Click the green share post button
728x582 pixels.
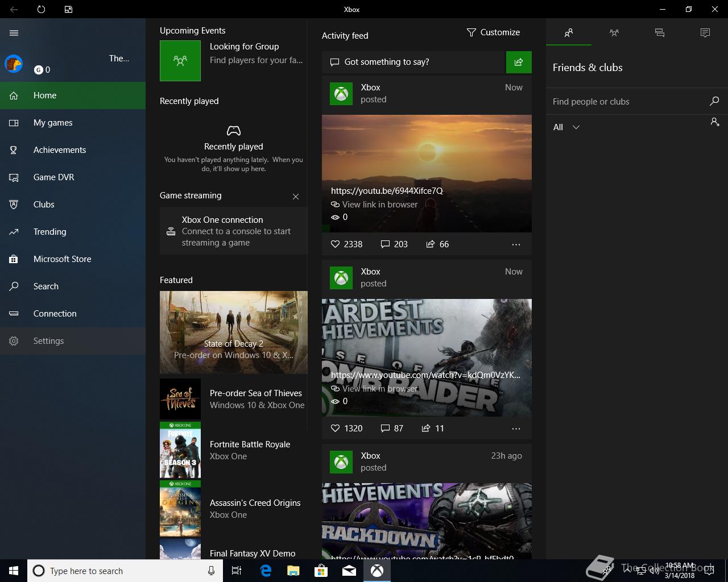[519, 62]
